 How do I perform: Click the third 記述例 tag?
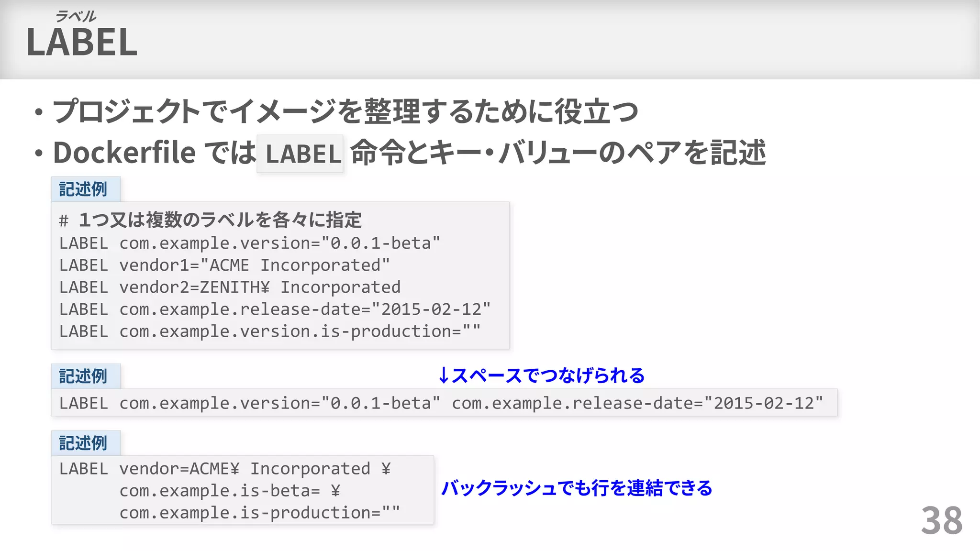[85, 443]
